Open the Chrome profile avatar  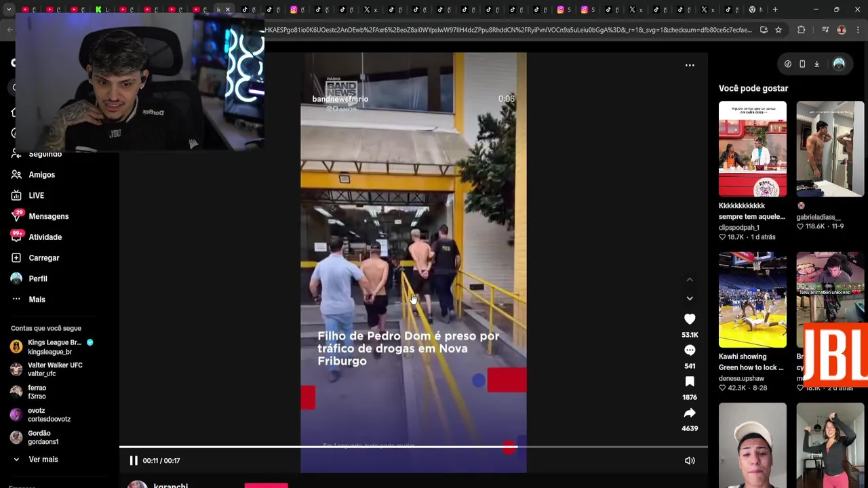(842, 30)
